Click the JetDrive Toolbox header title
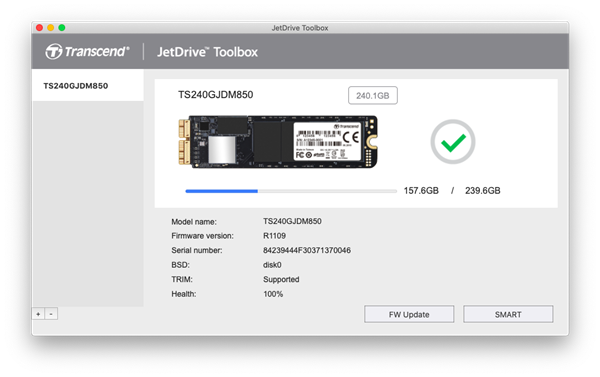This screenshot has height=377, width=600. pyautogui.click(x=207, y=52)
